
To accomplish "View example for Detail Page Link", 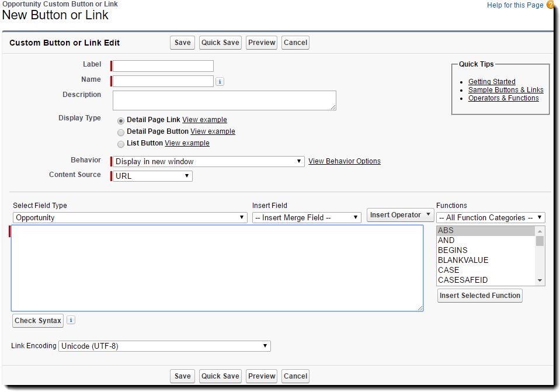I will [x=204, y=120].
